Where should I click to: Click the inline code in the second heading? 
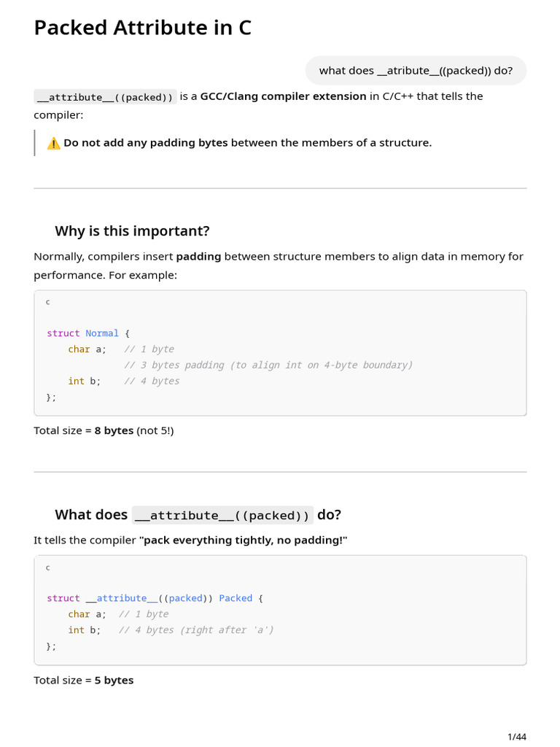point(222,515)
